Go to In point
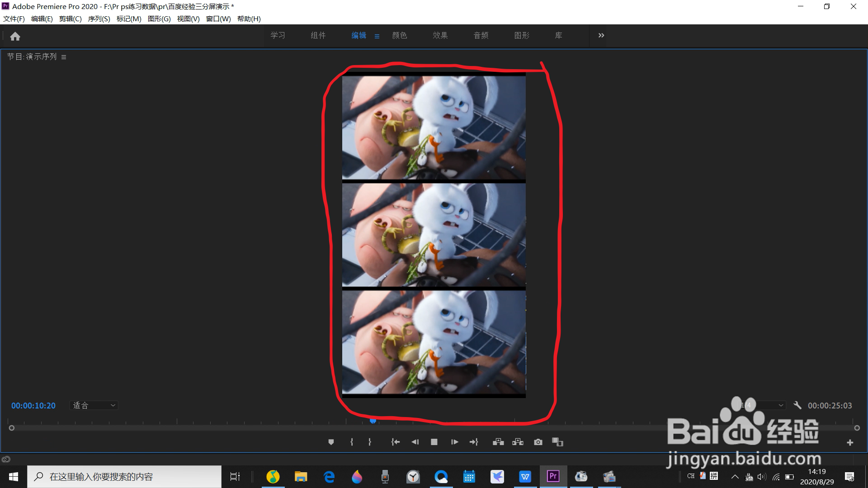Viewport: 868px width, 488px height. coord(395,442)
